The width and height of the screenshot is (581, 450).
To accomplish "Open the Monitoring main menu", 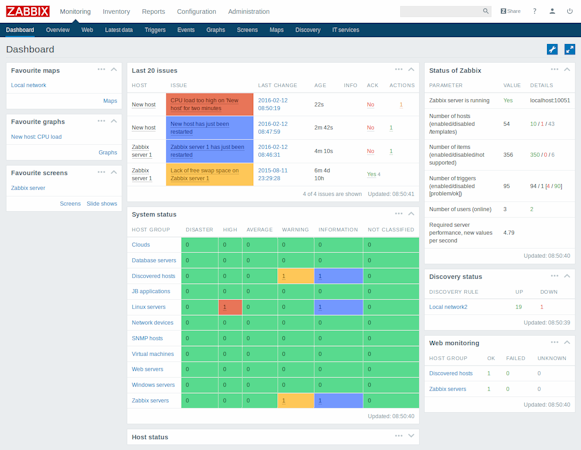I will 75,11.
